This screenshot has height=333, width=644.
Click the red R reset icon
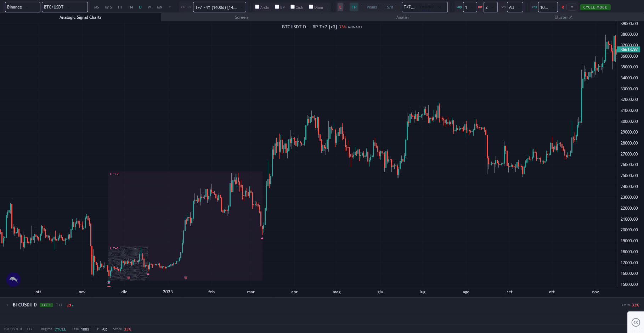click(x=563, y=7)
